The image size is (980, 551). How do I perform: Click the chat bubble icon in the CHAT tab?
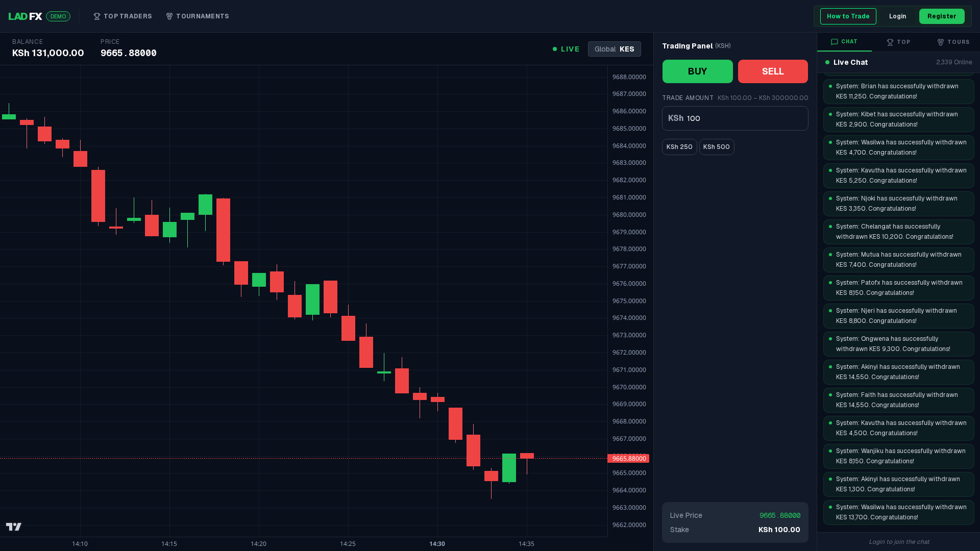[835, 42]
